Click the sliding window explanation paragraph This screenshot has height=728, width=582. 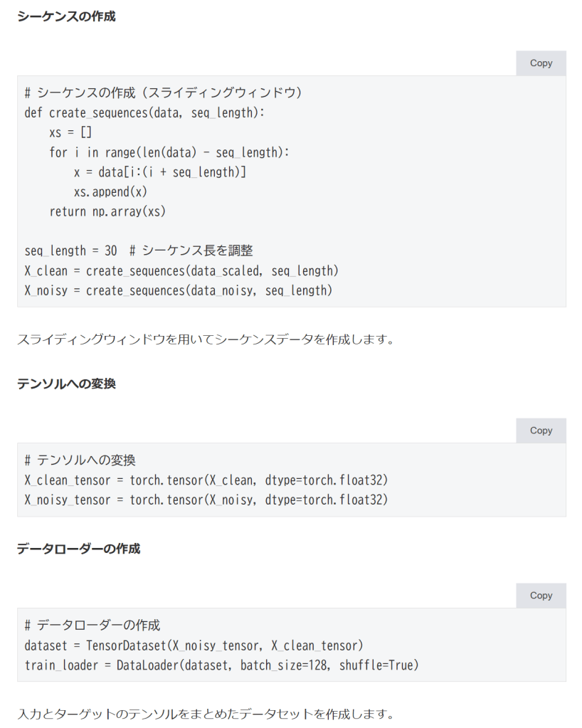206,339
